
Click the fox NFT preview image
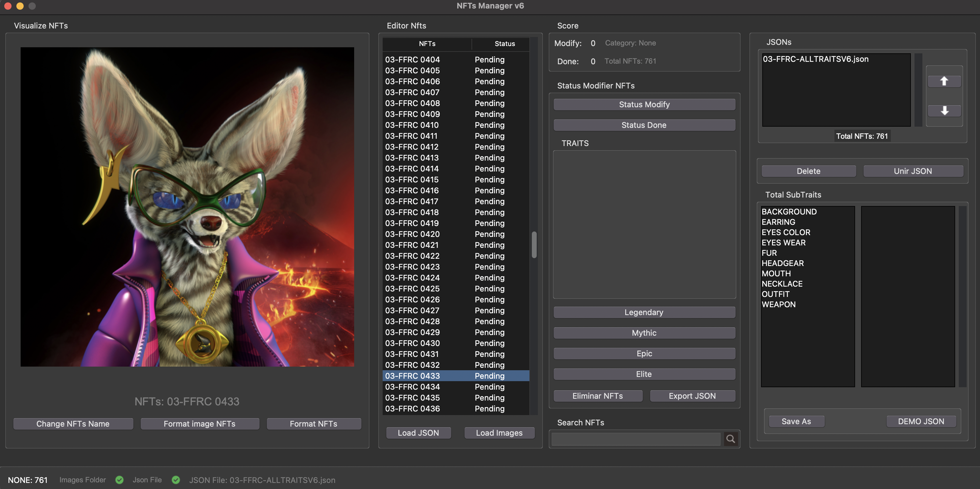pos(187,207)
